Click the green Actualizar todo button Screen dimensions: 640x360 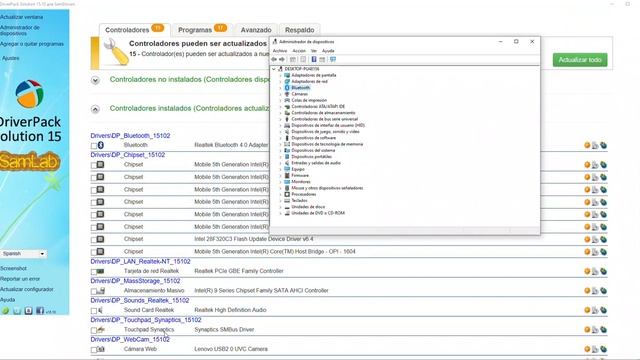coord(580,60)
